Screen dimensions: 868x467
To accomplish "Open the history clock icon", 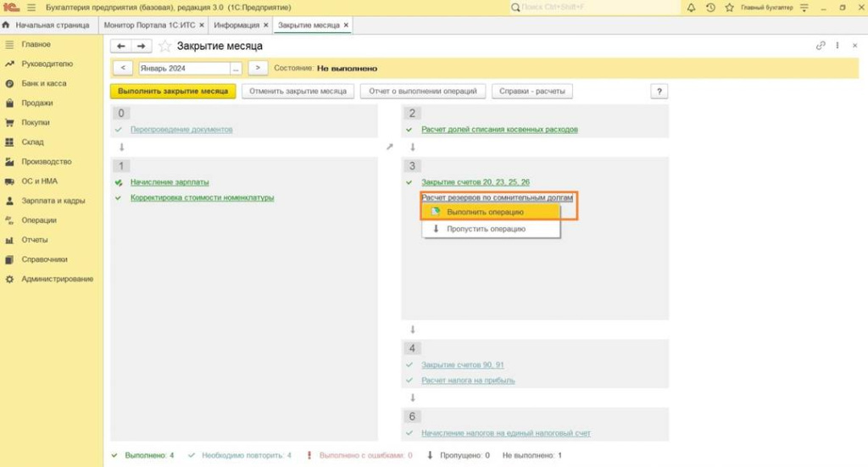I will pyautogui.click(x=709, y=8).
